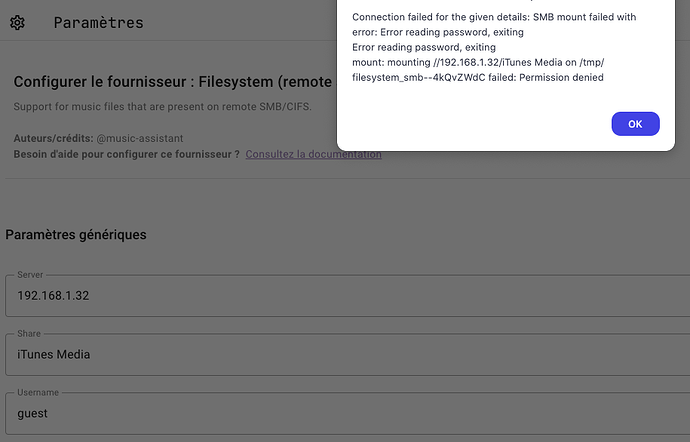Viewport: 690px width, 442px height.
Task: Click the Share field label
Action: 29,334
